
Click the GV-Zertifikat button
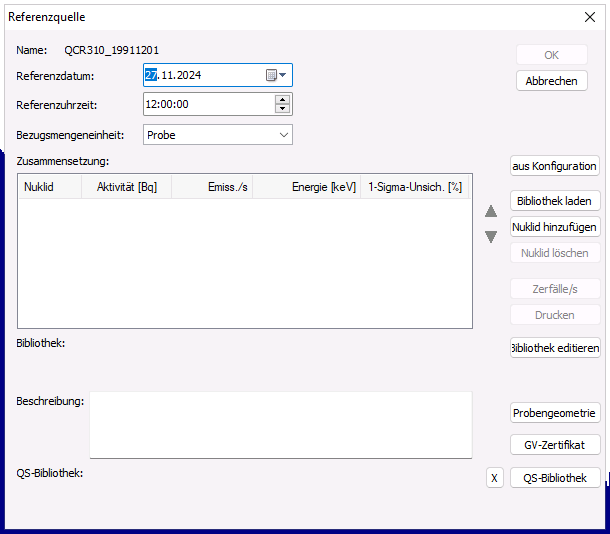[554, 445]
